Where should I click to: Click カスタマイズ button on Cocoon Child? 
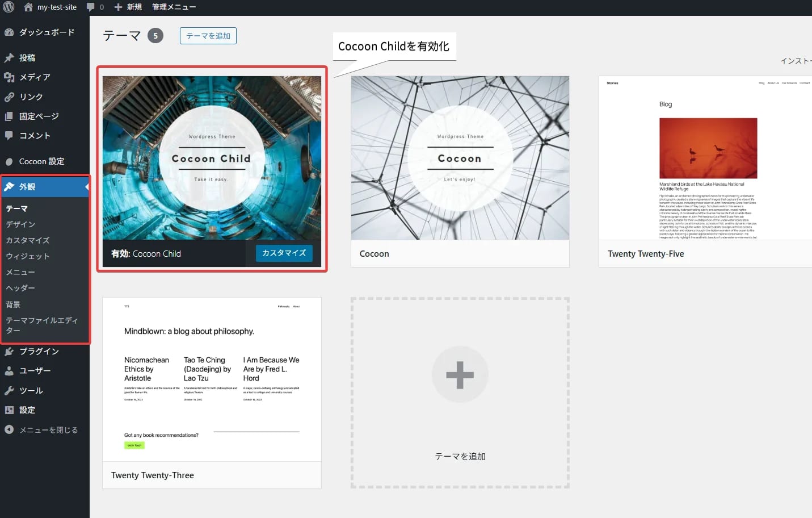pyautogui.click(x=284, y=253)
